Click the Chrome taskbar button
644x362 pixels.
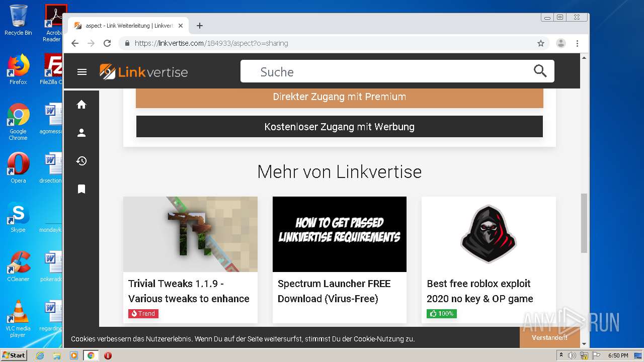click(x=91, y=355)
